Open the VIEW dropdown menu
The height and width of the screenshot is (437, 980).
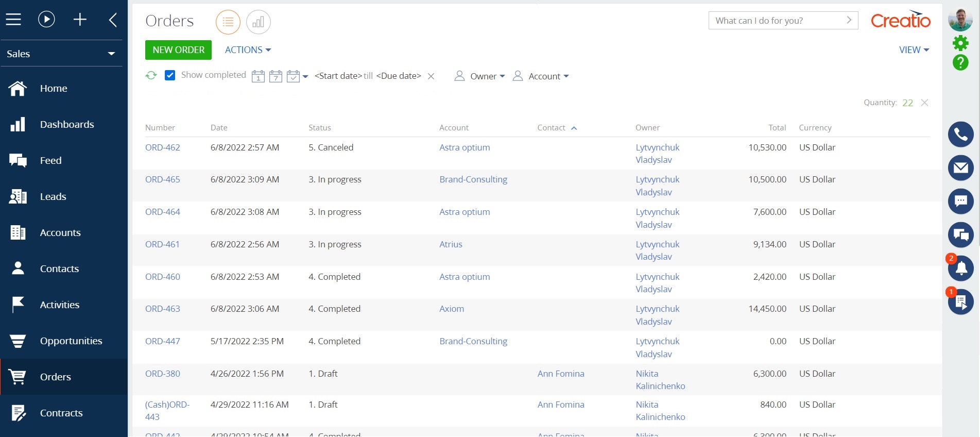914,50
